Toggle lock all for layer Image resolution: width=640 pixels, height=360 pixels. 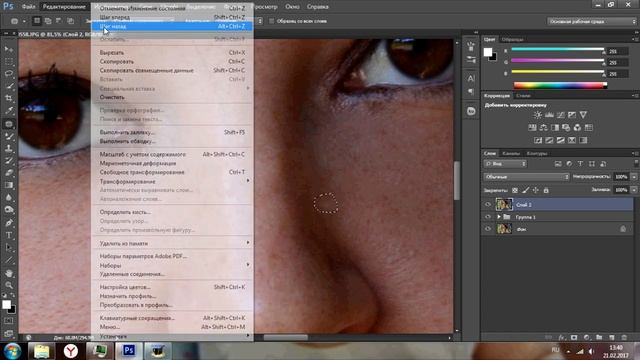[x=546, y=190]
